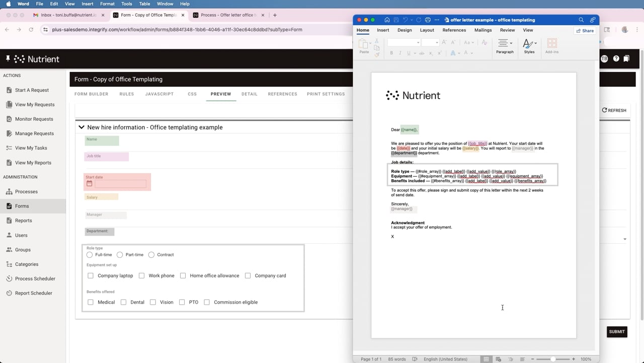Screen dimensions: 644x363
Task: Check the Company card checkbox
Action: 248,276
